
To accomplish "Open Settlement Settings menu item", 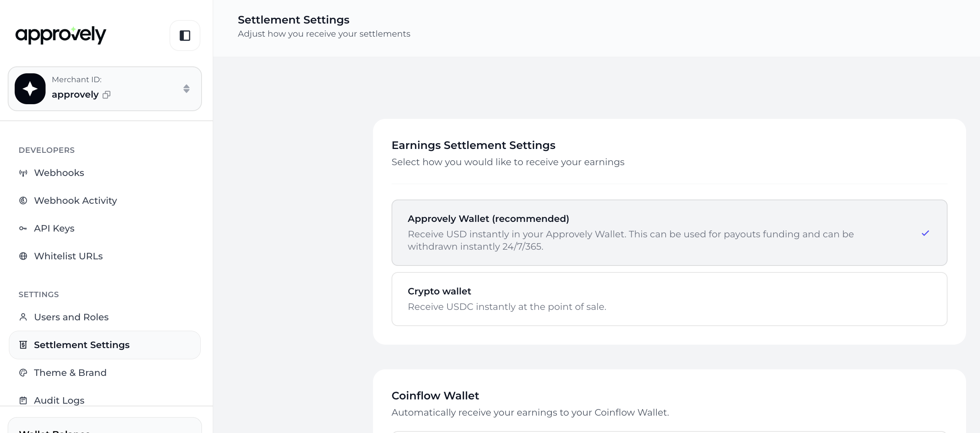I will (82, 345).
